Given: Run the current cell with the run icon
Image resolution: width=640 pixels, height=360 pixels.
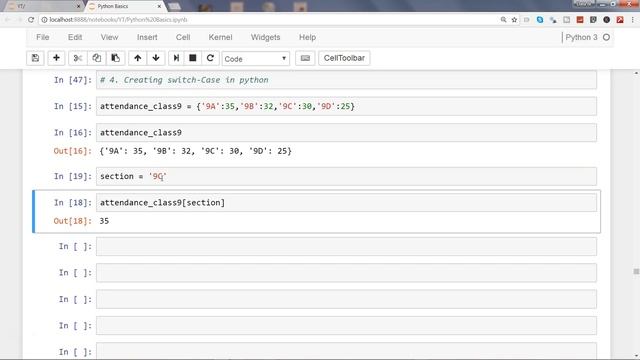Looking at the screenshot, I should point(176,58).
